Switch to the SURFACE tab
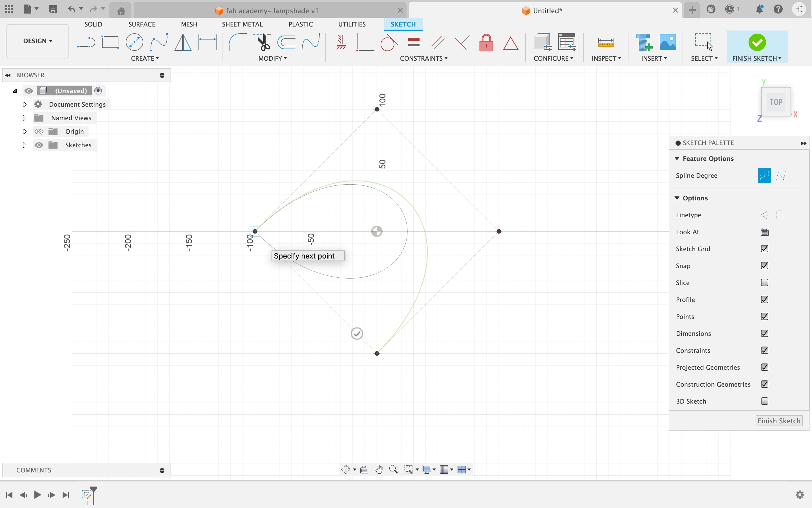 click(142, 24)
